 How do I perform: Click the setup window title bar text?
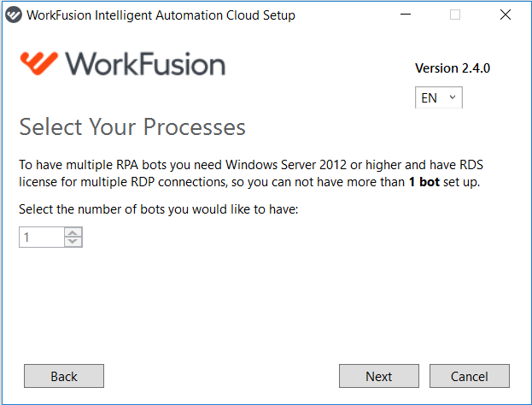point(161,15)
